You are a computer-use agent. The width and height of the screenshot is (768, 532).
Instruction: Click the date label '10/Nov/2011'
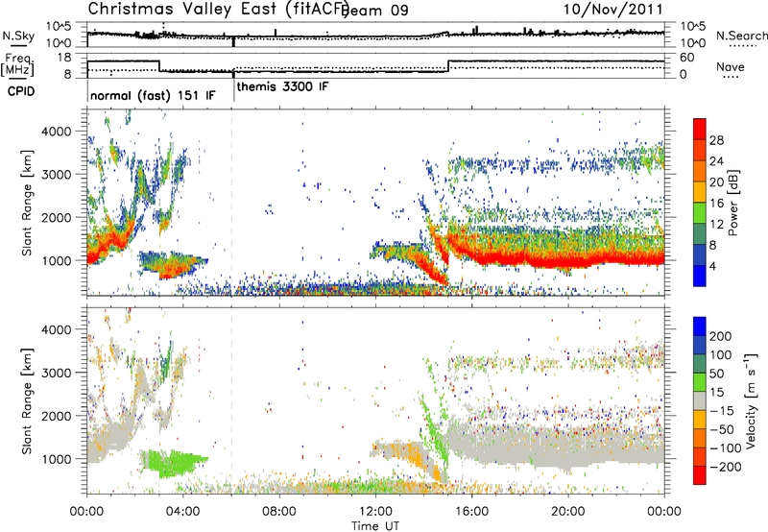pos(612,10)
